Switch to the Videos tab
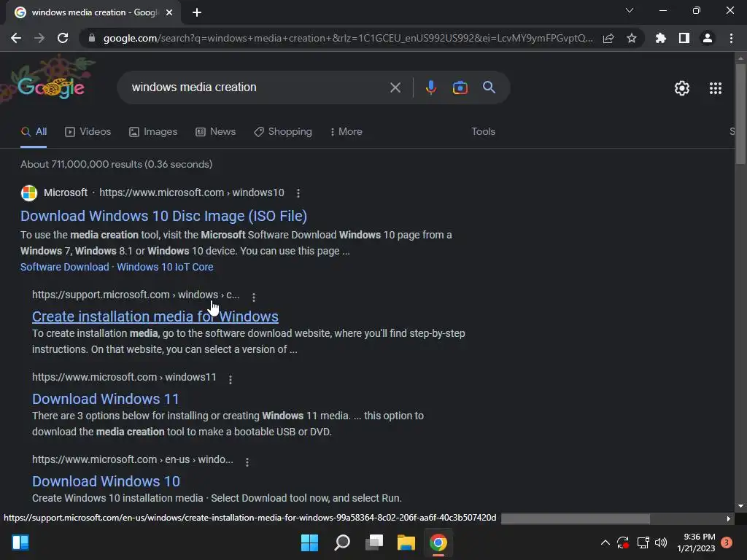747x560 pixels. click(88, 132)
